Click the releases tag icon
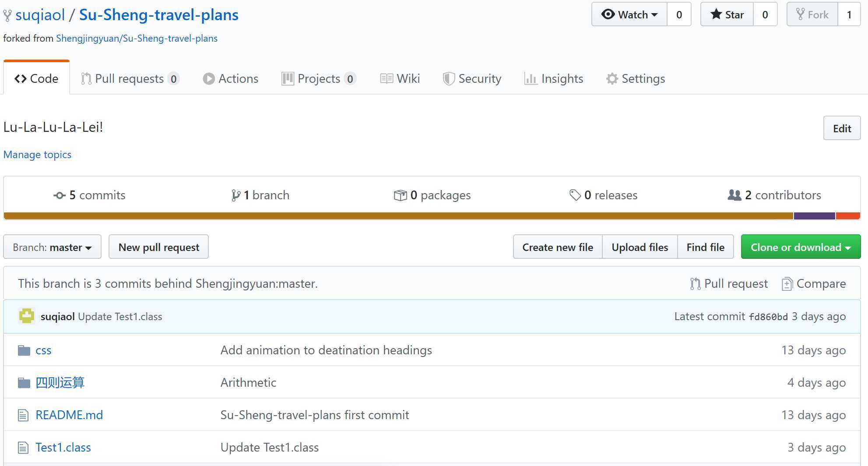The image size is (868, 466). (575, 195)
